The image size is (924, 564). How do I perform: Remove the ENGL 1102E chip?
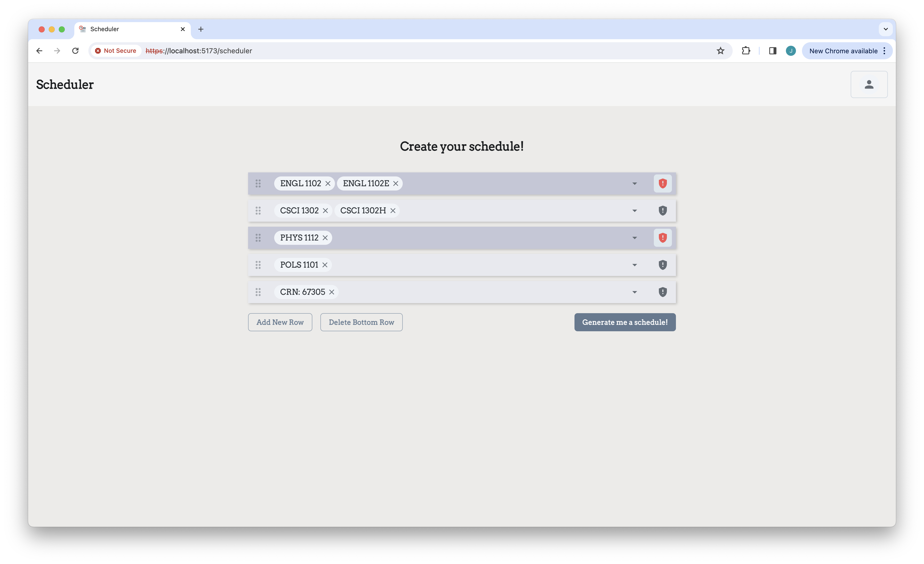click(x=396, y=183)
